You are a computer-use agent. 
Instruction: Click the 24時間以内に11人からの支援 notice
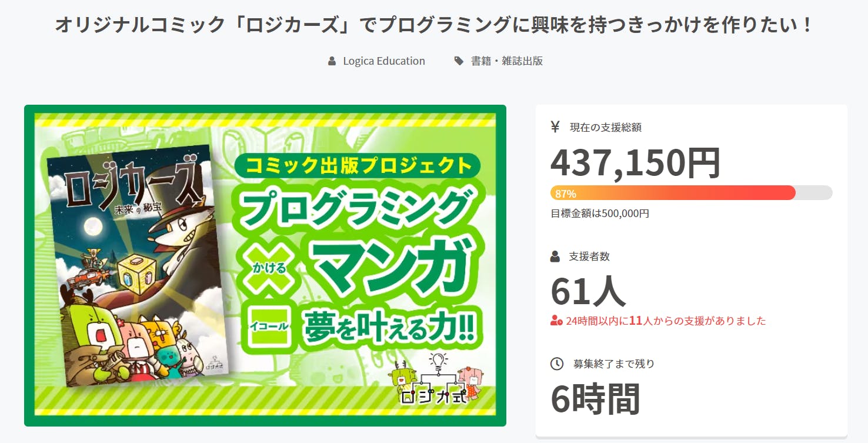coord(666,321)
